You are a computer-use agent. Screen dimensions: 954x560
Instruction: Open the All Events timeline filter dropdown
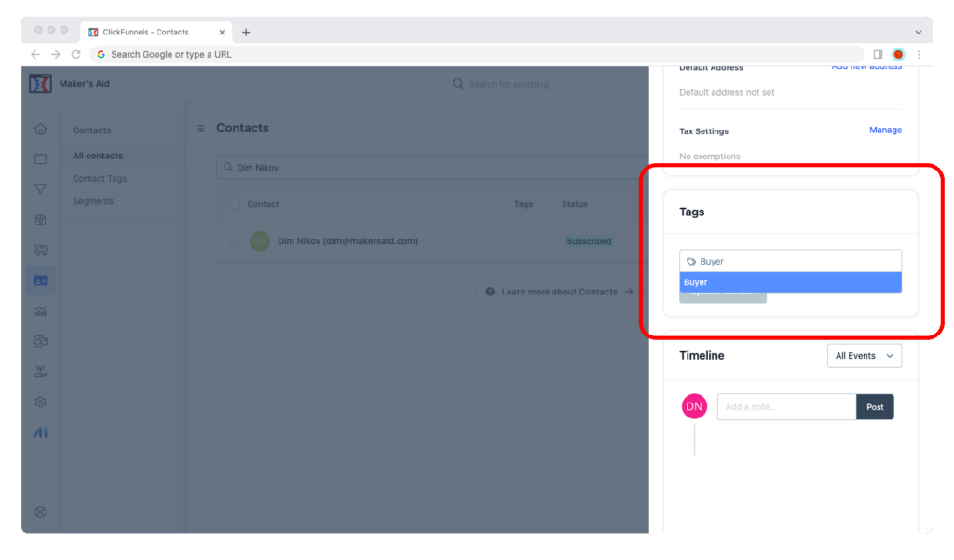click(x=864, y=356)
